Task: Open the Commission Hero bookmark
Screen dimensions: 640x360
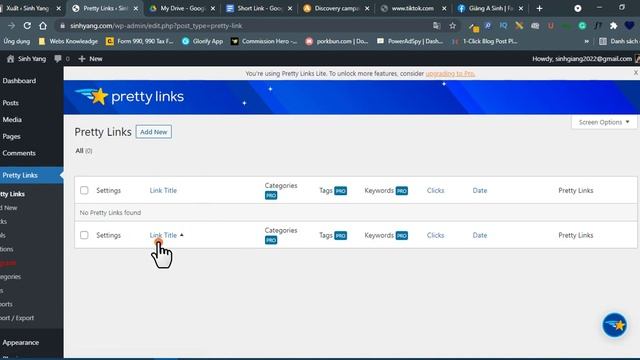Action: click(264, 41)
